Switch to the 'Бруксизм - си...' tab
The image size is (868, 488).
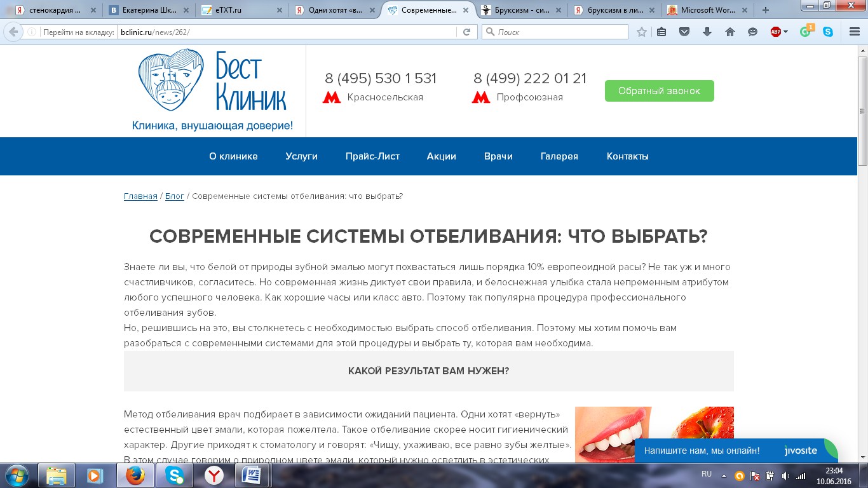pos(521,10)
